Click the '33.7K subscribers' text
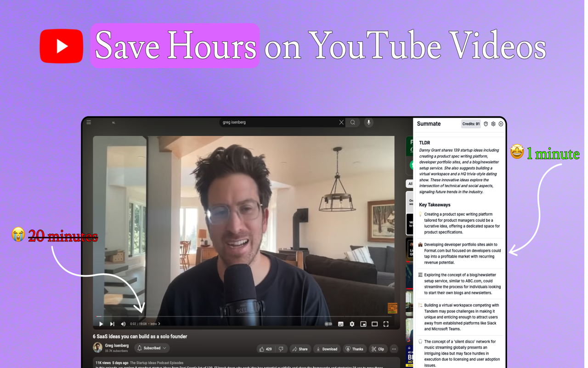 click(116, 351)
